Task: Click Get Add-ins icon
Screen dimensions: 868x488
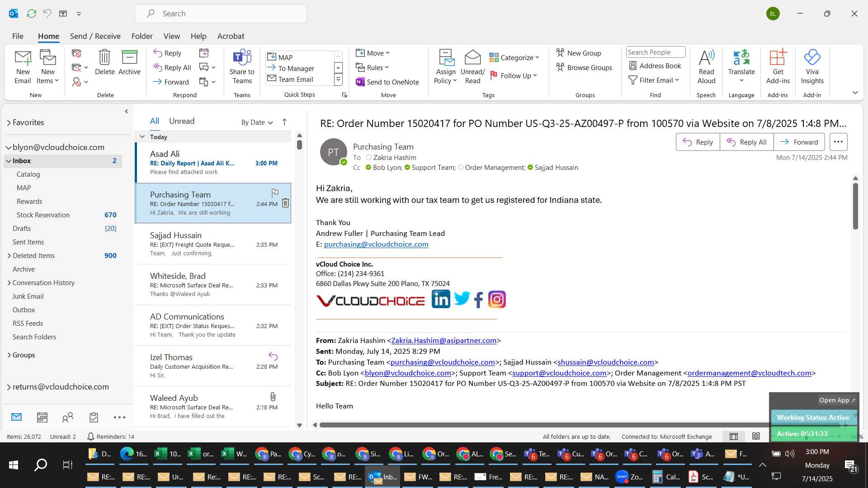Action: [x=778, y=67]
